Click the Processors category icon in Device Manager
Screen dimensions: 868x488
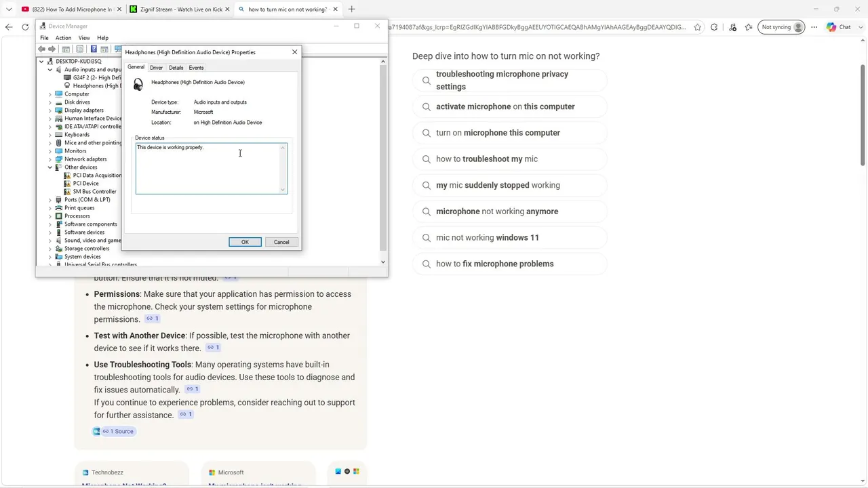click(59, 216)
